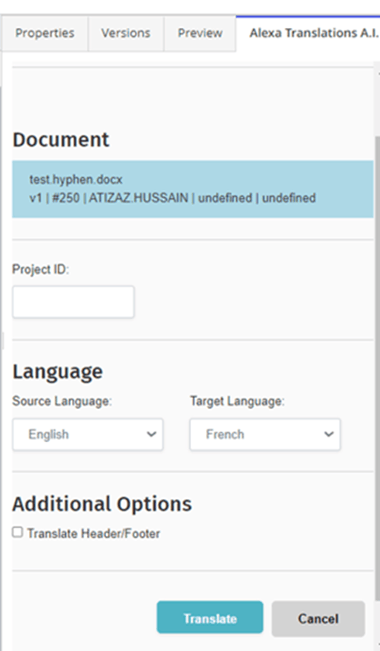Switch to the Properties tab
This screenshot has width=380, height=651.
45,33
